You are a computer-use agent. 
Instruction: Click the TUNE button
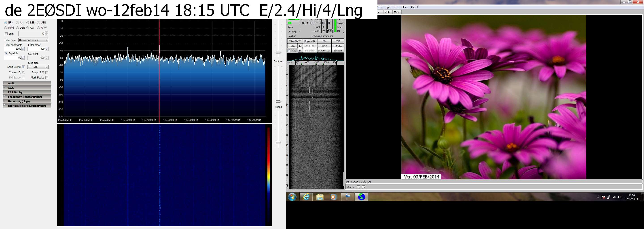[x=292, y=46]
